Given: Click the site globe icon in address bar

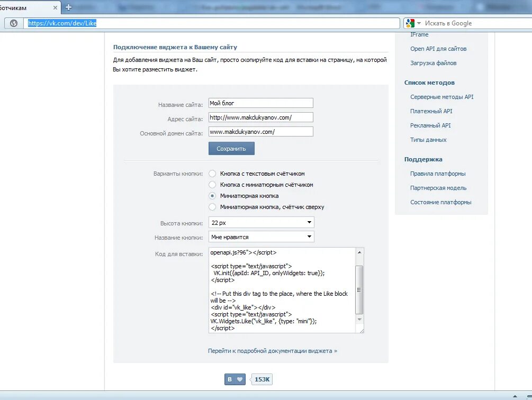Looking at the screenshot, I should [14, 23].
